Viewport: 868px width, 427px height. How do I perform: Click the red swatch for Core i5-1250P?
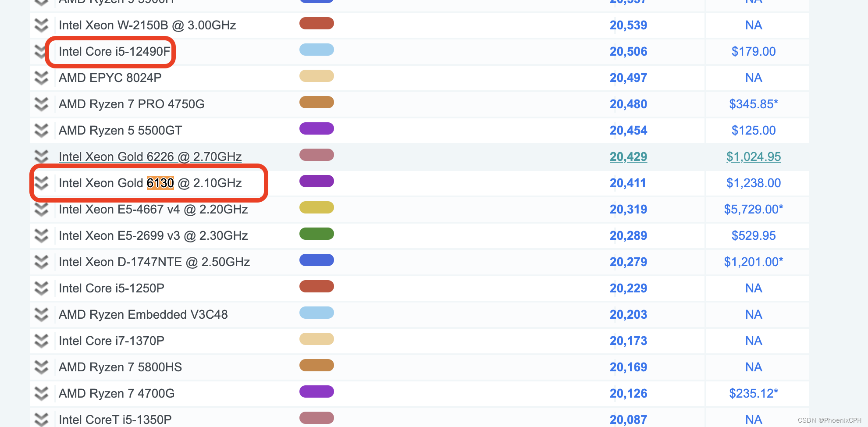(317, 286)
